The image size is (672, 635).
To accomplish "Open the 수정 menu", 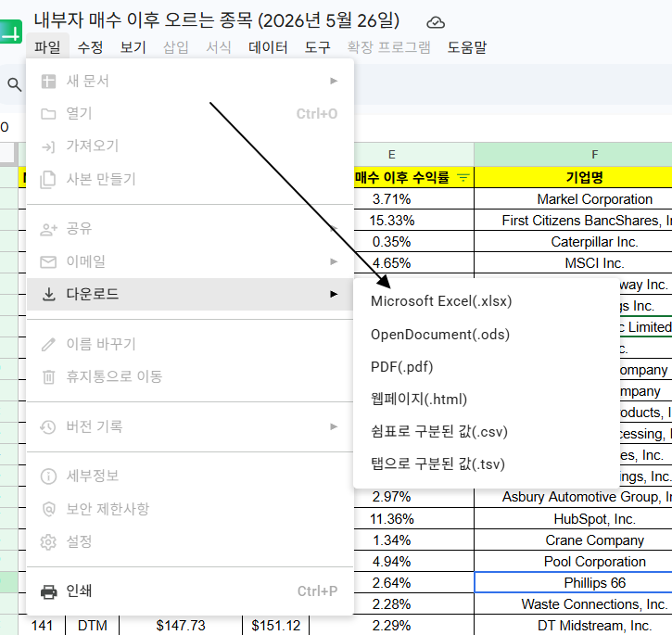I will (x=90, y=46).
